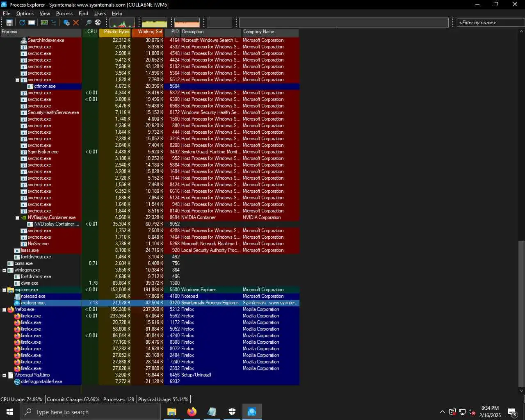The image size is (525, 420).
Task: Sort by the Description column header
Action: click(211, 32)
